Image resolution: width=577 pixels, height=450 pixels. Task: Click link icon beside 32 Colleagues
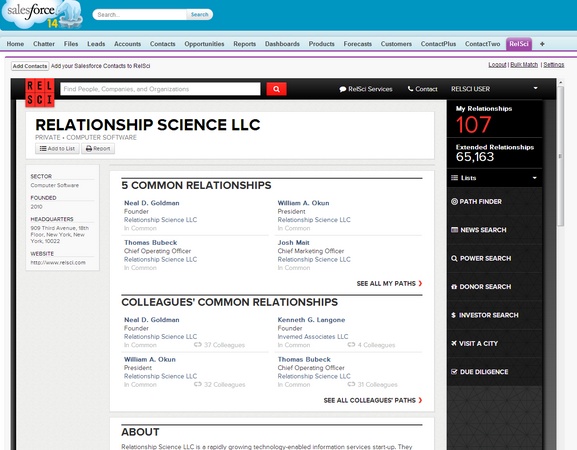coord(198,384)
